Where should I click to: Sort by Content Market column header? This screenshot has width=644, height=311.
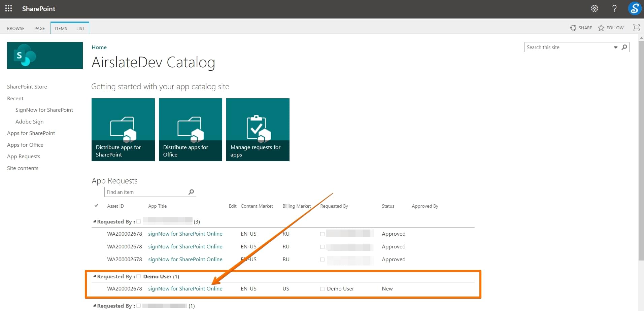[x=257, y=206]
